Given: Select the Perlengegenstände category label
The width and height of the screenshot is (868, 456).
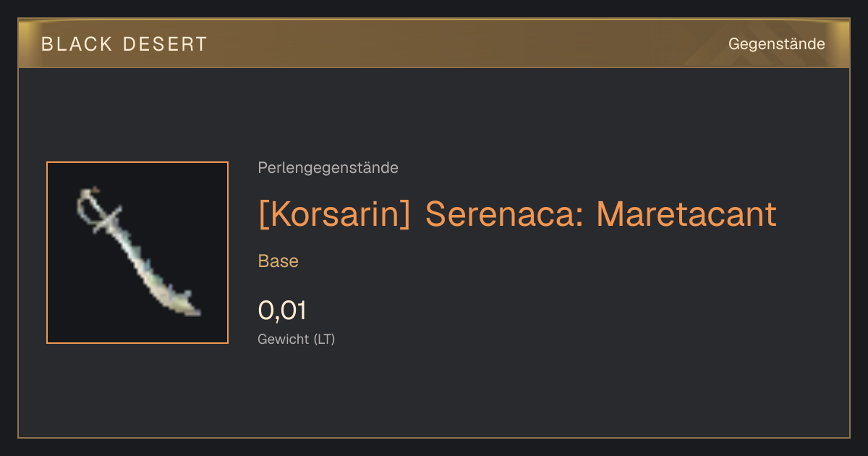Looking at the screenshot, I should [x=328, y=168].
